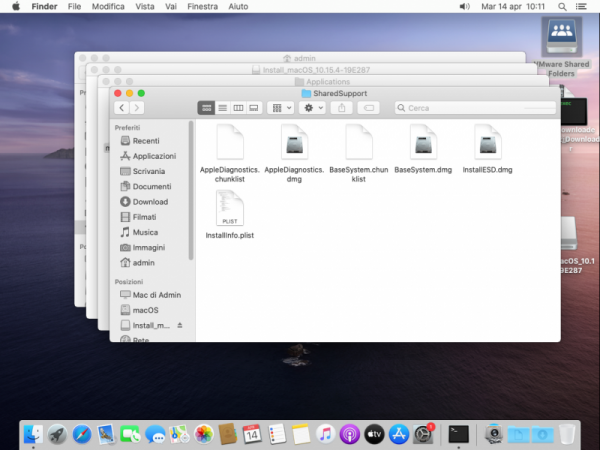This screenshot has width=600, height=450.
Task: Open the Modifica menu
Action: point(108,7)
